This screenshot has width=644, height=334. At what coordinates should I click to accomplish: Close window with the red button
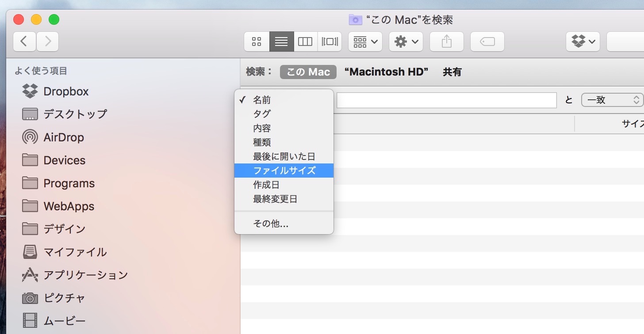[19, 19]
